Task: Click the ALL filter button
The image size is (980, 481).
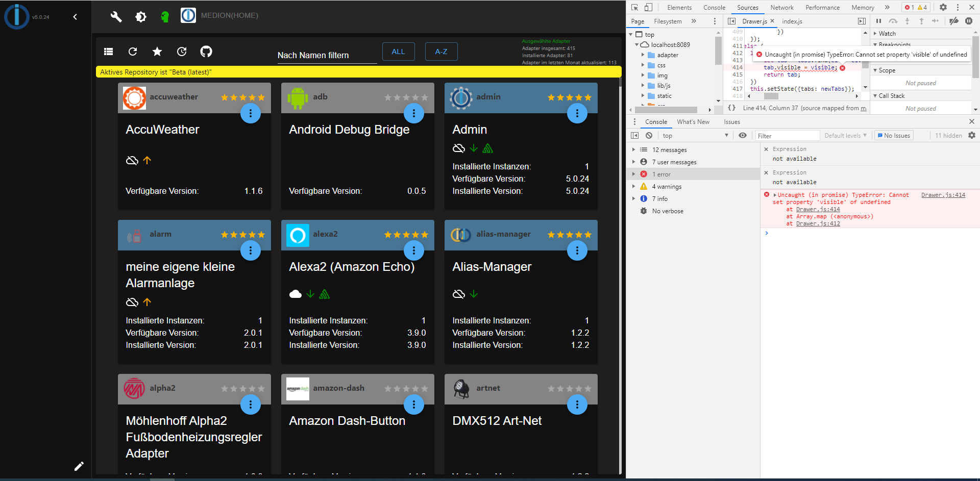Action: point(399,52)
